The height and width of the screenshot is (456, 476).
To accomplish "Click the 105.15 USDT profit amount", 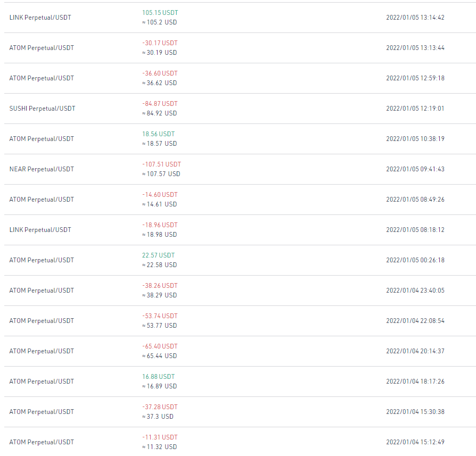I will (160, 13).
